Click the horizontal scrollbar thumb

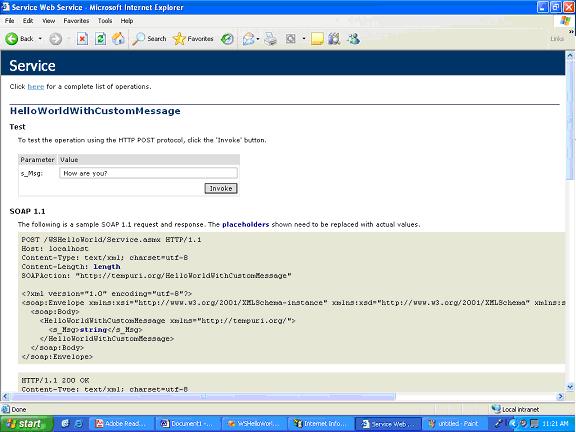(x=203, y=396)
